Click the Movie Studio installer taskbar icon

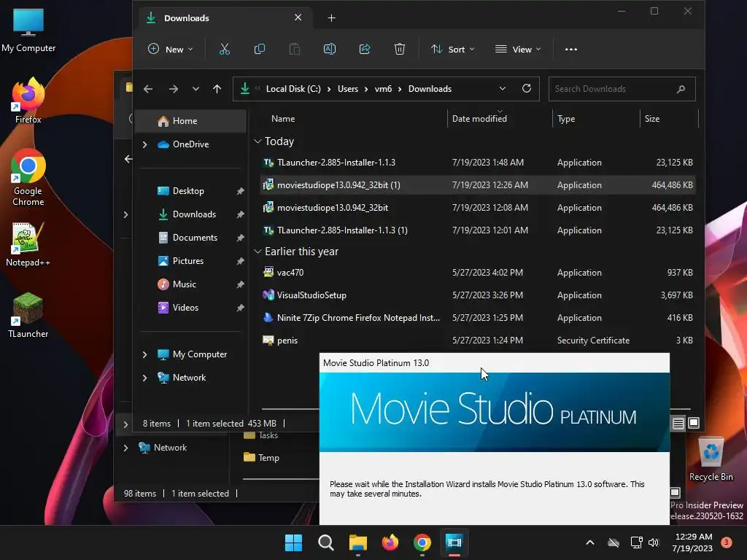[454, 542]
